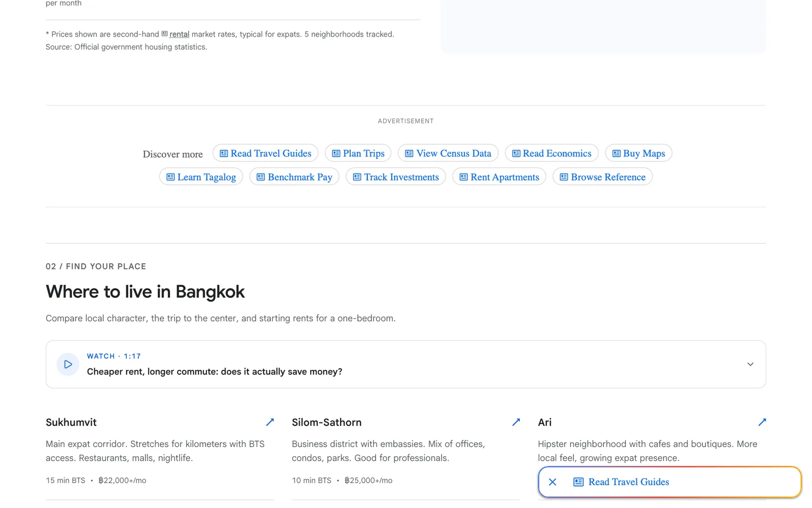
Task: Open the View Census Data chip
Action: tap(448, 153)
